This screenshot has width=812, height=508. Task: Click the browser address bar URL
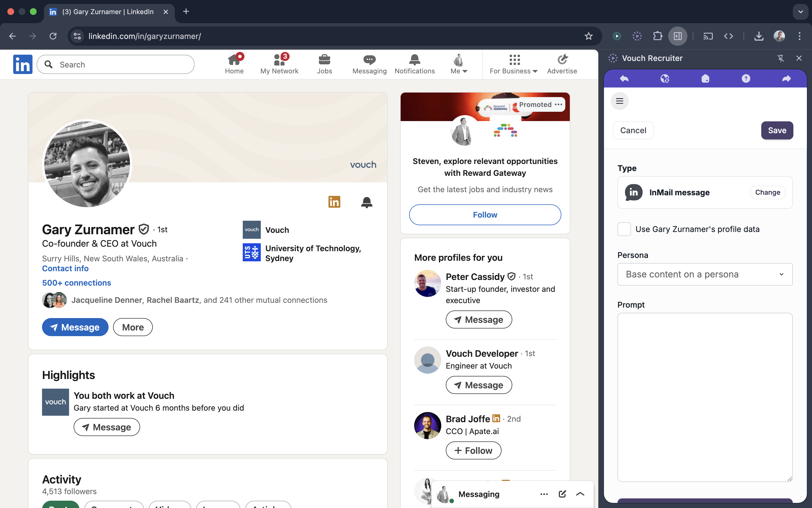(x=145, y=36)
